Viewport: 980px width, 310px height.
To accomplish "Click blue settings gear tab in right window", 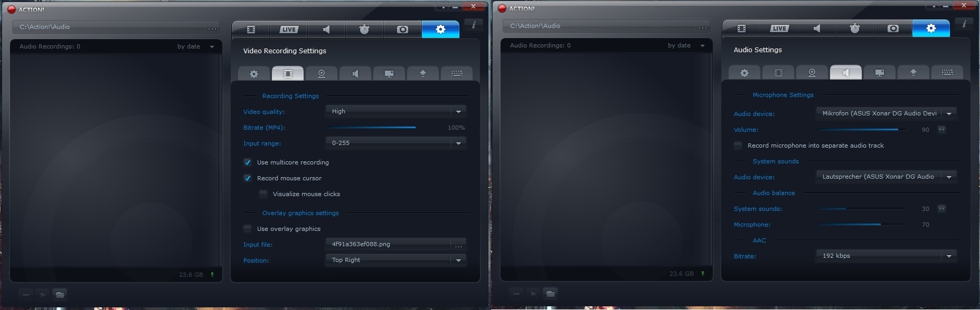I will [x=931, y=28].
